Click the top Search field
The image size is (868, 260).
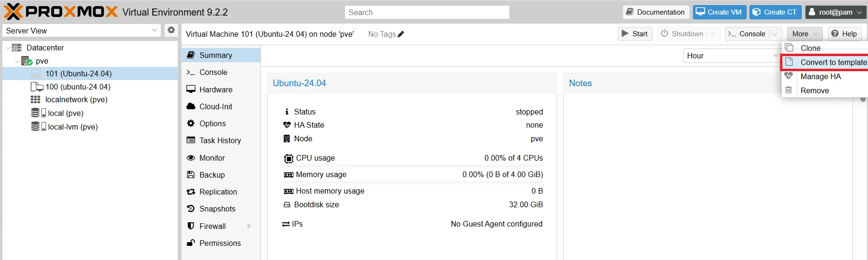coord(427,12)
